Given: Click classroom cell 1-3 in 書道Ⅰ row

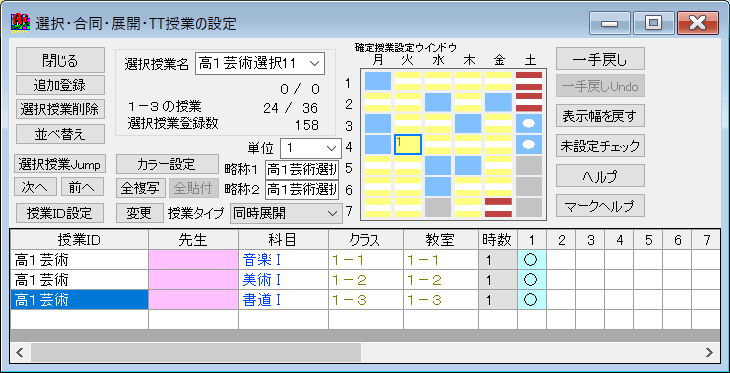Looking at the screenshot, I should tap(440, 300).
